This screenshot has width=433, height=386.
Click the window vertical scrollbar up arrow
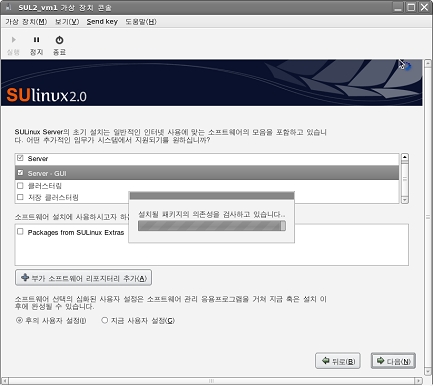[428, 64]
